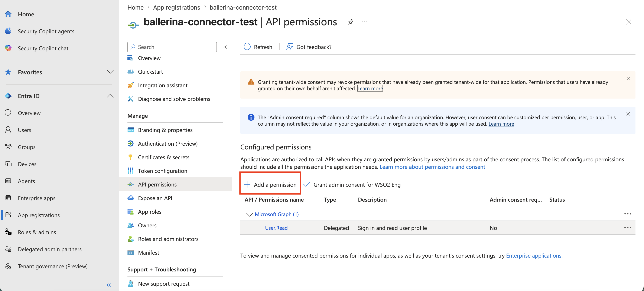
Task: Click the Expose an API cloud icon
Action: (130, 198)
